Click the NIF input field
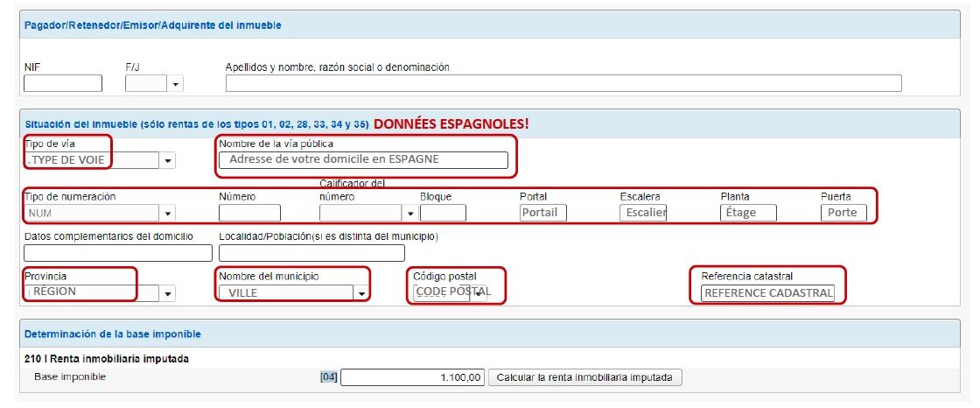This screenshot has height=408, width=980. tap(62, 84)
